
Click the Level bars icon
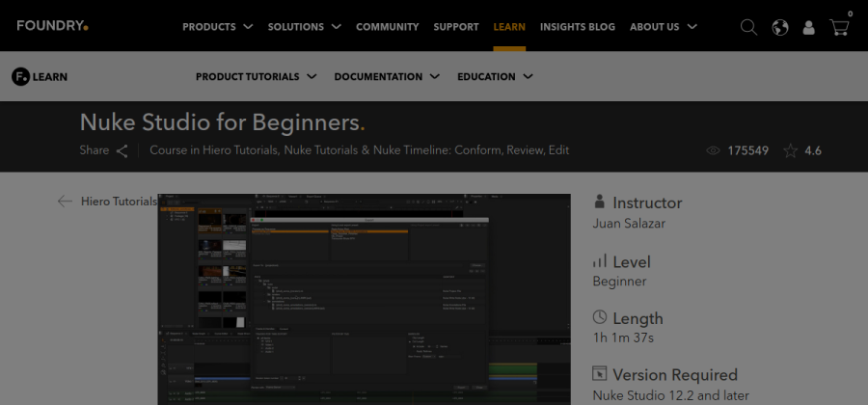click(600, 260)
